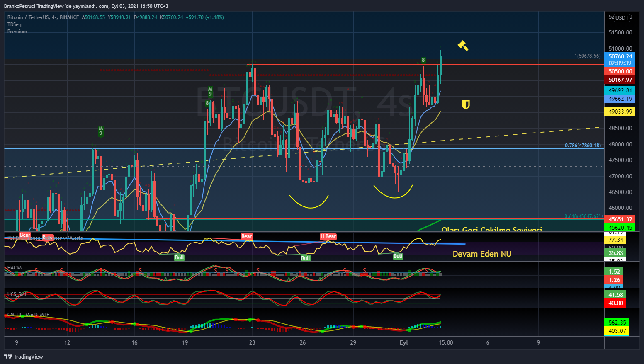The width and height of the screenshot is (644, 364).
Task: Click the red 50500.00 price label
Action: [620, 71]
